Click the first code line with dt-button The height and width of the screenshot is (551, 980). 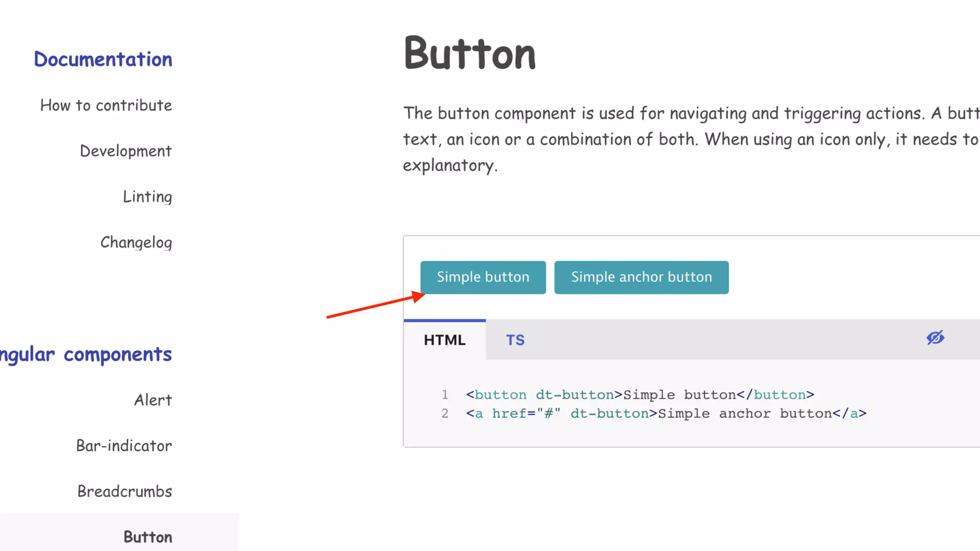point(640,395)
